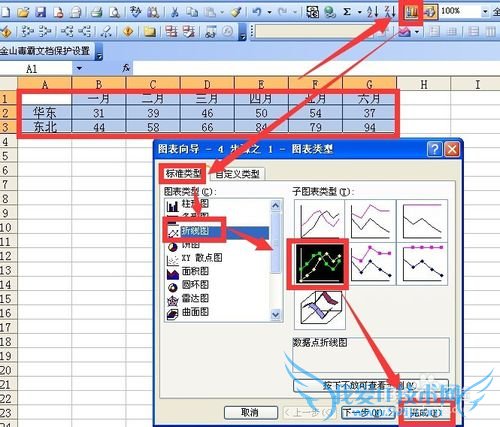Image resolution: width=500 pixels, height=427 pixels.
Task: Click the 取消 button
Action: click(x=250, y=413)
